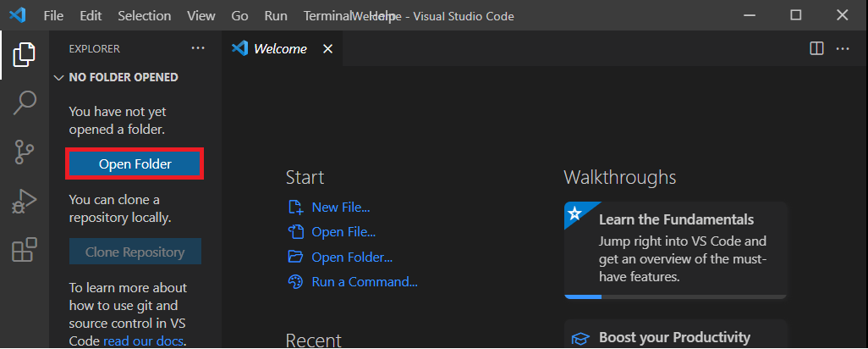Click the Walkthroughs heading
Image resolution: width=868 pixels, height=349 pixels.
(620, 177)
